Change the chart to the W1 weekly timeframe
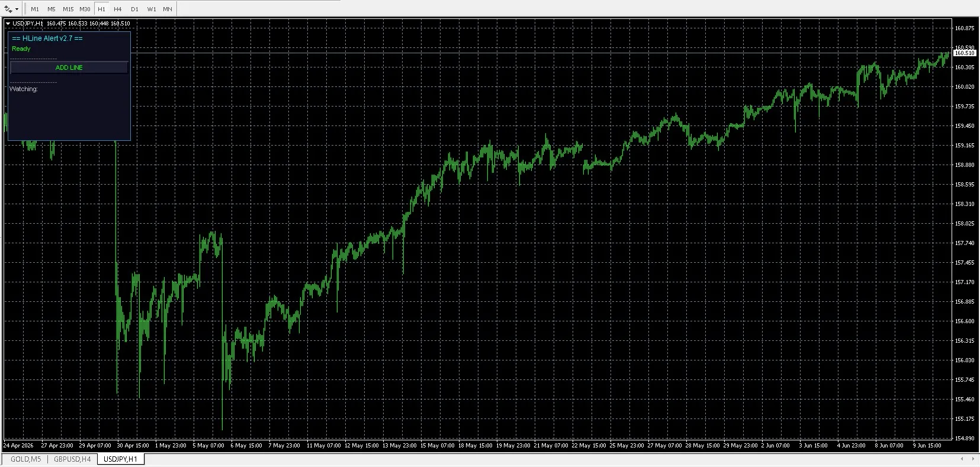The width and height of the screenshot is (980, 467). (152, 9)
